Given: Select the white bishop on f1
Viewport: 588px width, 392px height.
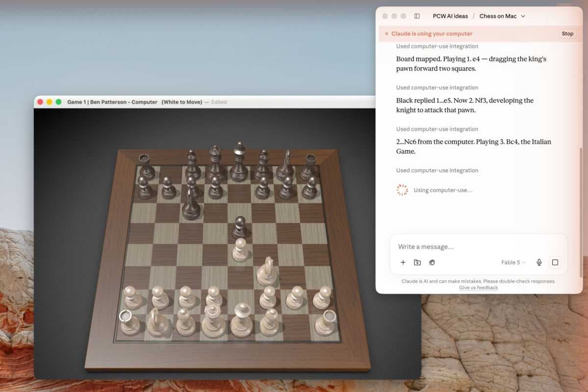Looking at the screenshot, I should [270, 322].
